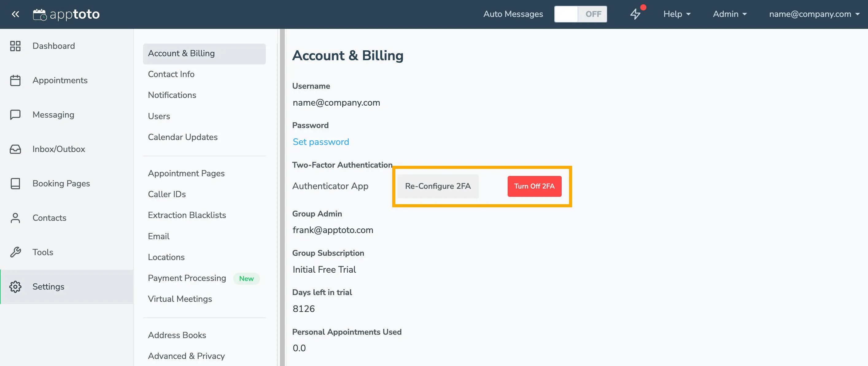This screenshot has height=366, width=868.
Task: Open Payment Processing settings
Action: [187, 278]
